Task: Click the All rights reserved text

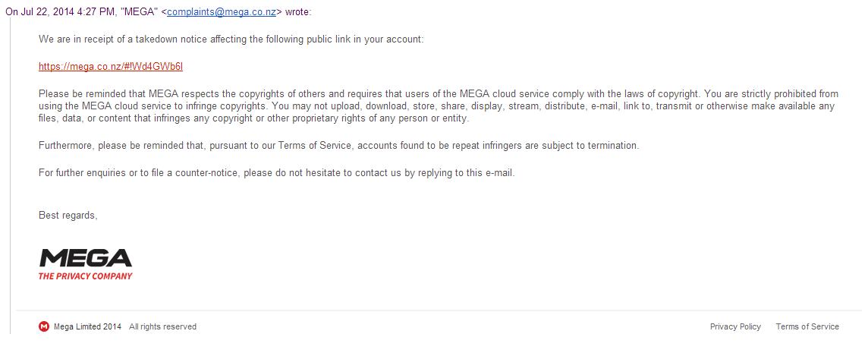Action: pyautogui.click(x=162, y=326)
